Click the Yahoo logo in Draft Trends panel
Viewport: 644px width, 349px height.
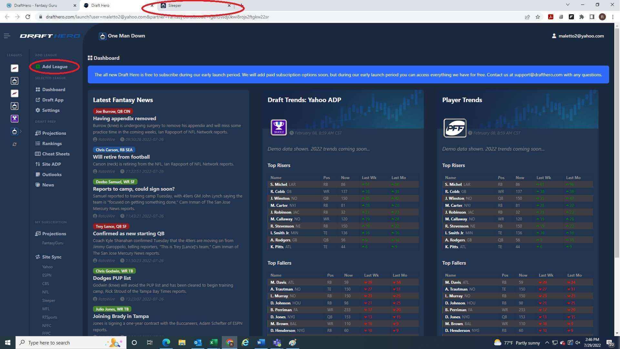pos(279,127)
